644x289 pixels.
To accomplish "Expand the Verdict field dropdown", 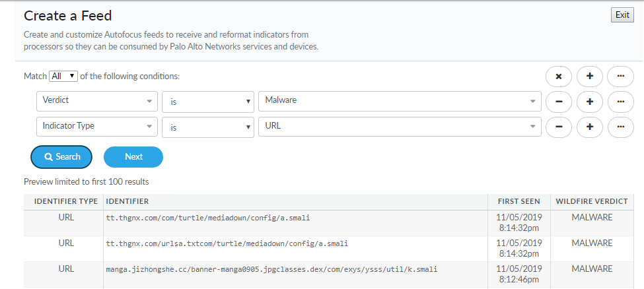I will coord(96,101).
